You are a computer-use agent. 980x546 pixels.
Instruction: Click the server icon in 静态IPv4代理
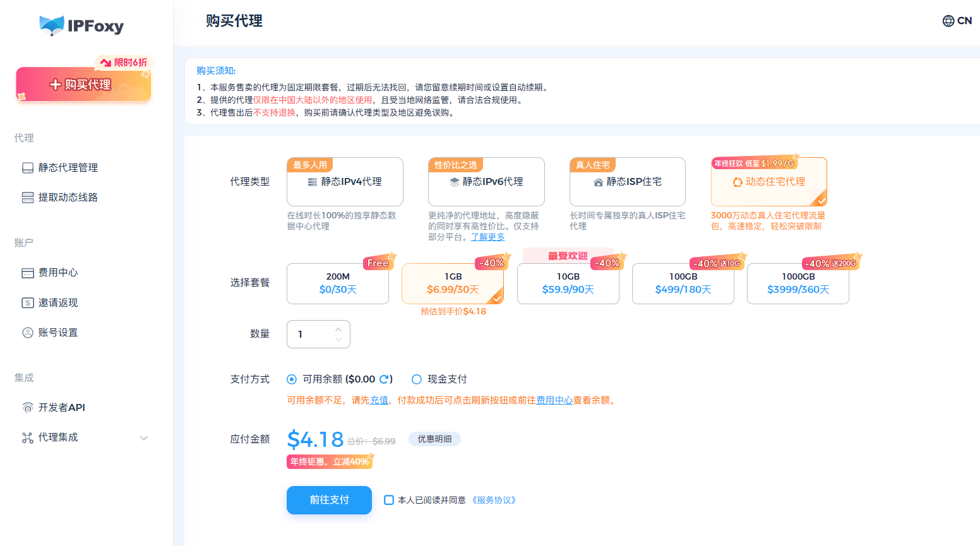pyautogui.click(x=313, y=182)
